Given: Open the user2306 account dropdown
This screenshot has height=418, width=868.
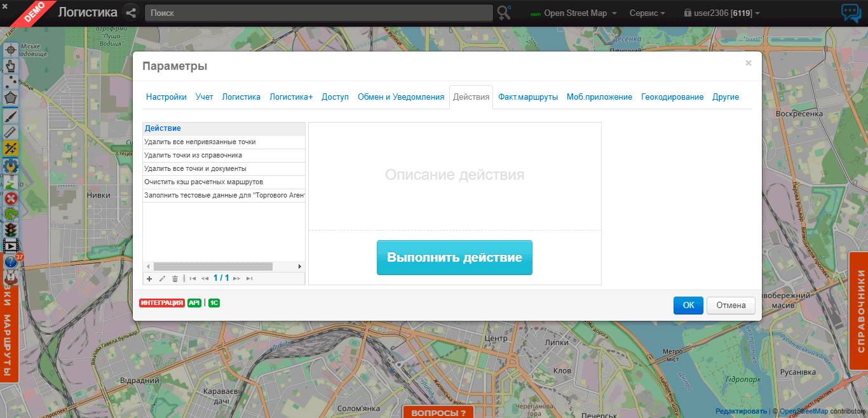Looking at the screenshot, I should [x=721, y=13].
